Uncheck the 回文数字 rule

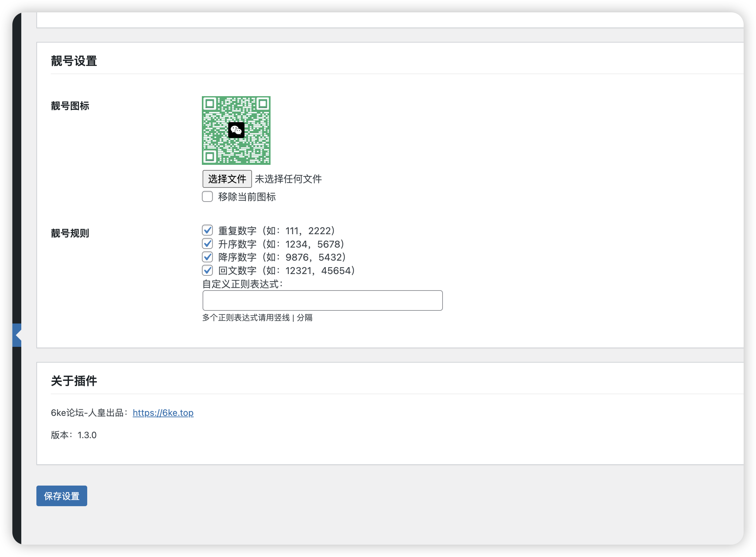click(x=207, y=271)
